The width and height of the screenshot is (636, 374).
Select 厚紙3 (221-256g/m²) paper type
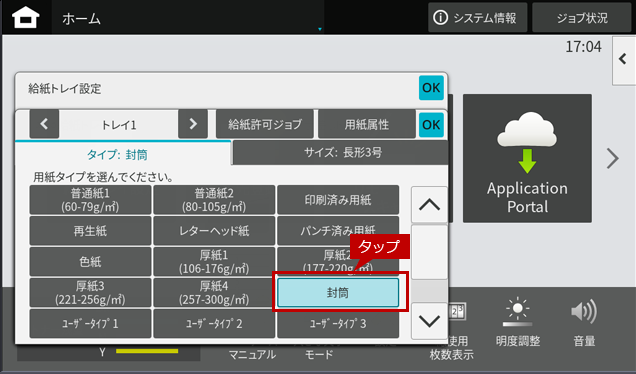[90, 292]
